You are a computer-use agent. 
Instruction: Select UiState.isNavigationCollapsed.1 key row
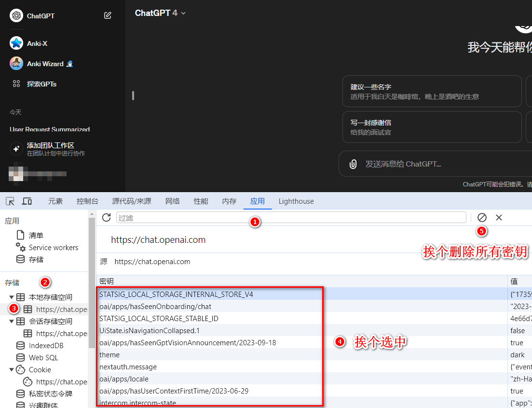pyautogui.click(x=302, y=331)
